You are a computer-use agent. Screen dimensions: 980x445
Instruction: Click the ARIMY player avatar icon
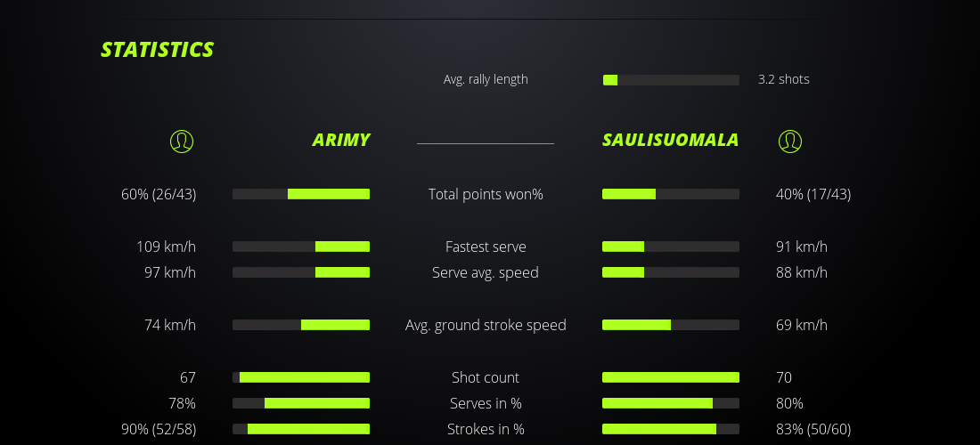pyautogui.click(x=181, y=141)
